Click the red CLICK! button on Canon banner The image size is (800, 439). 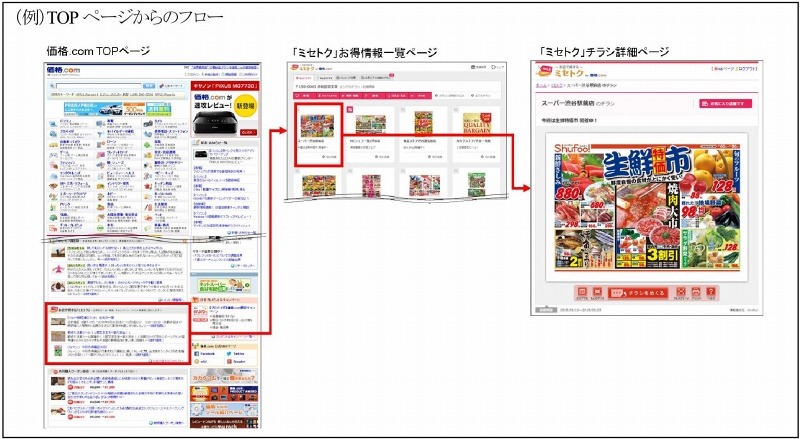pyautogui.click(x=248, y=132)
